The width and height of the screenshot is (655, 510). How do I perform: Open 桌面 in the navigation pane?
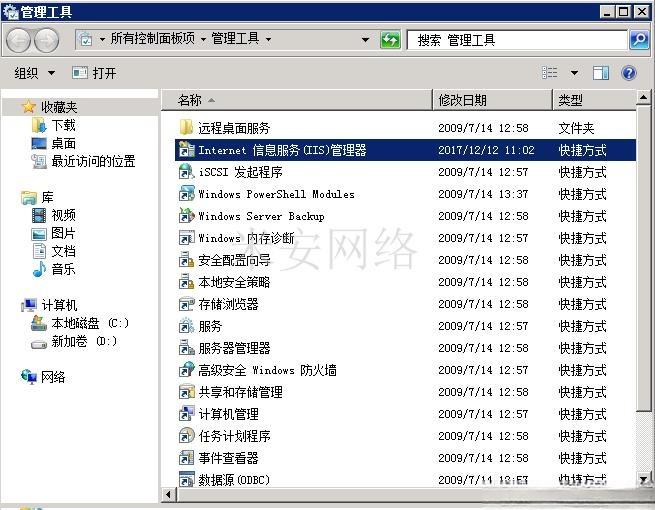tap(63, 143)
